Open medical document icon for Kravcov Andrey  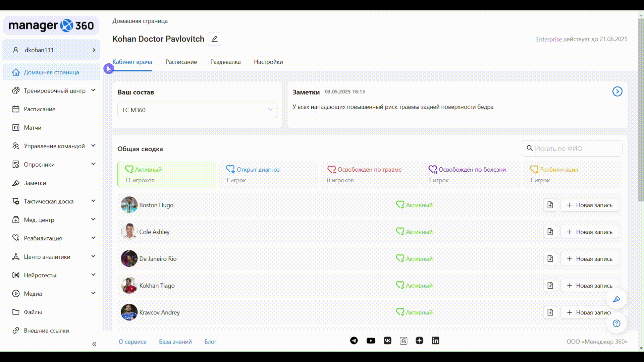(x=550, y=312)
